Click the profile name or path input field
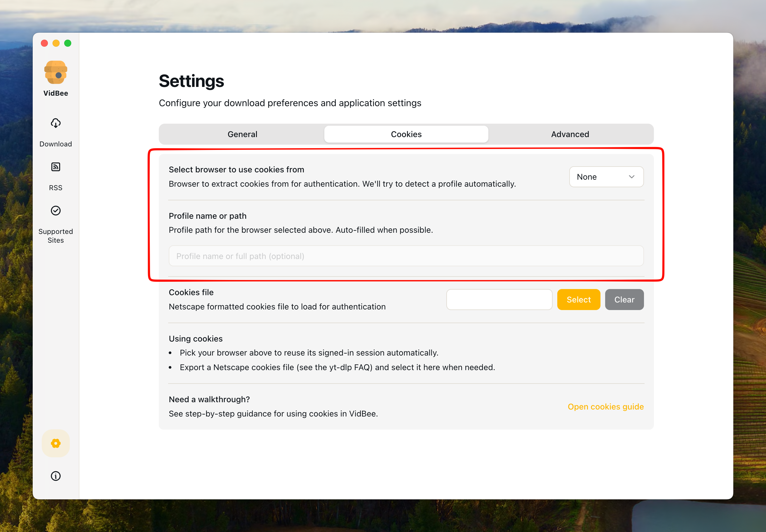The image size is (766, 532). click(406, 256)
